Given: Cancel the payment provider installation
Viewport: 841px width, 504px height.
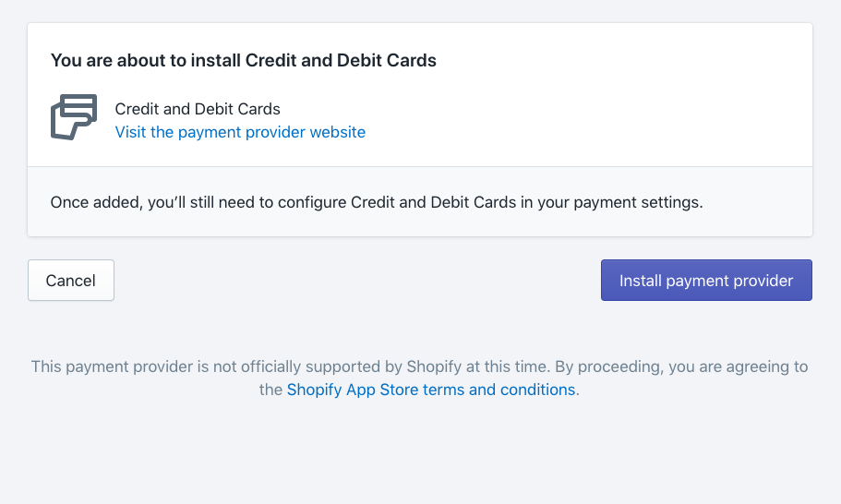Looking at the screenshot, I should (x=71, y=281).
